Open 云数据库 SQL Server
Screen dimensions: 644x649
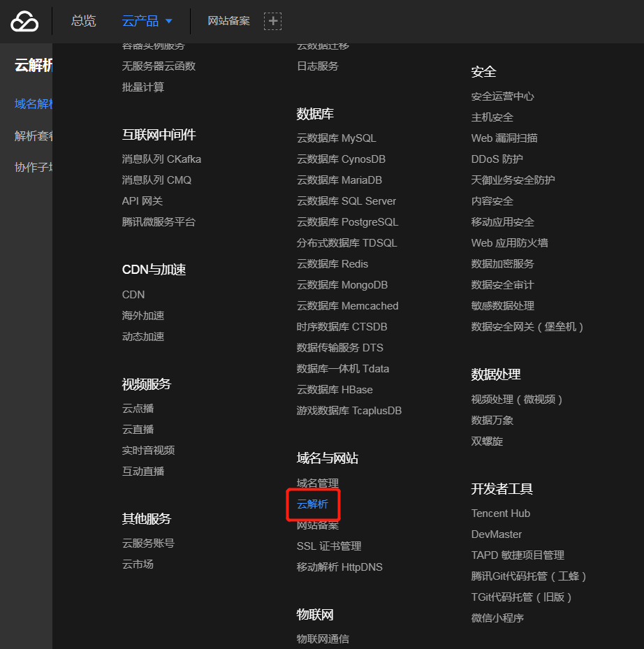coord(346,201)
